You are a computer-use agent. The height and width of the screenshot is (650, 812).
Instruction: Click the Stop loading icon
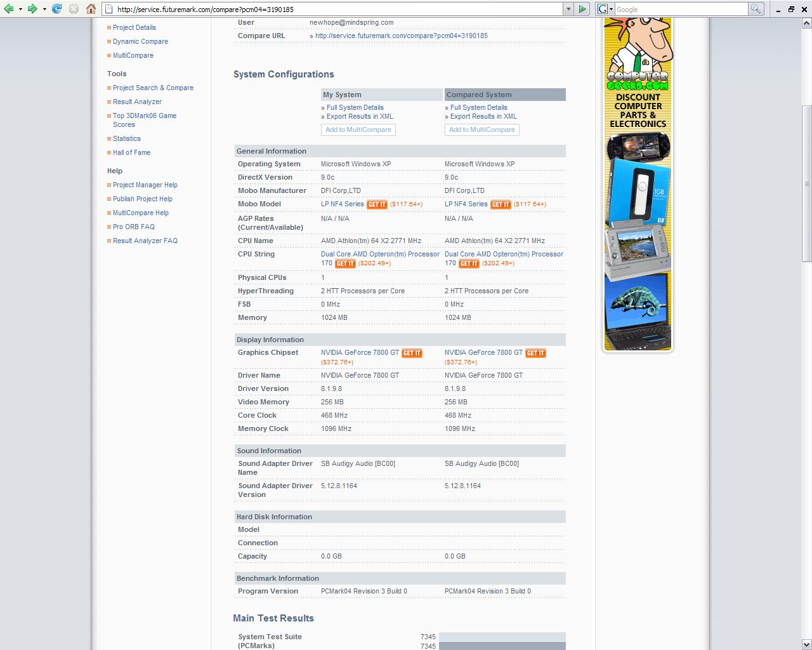74,9
